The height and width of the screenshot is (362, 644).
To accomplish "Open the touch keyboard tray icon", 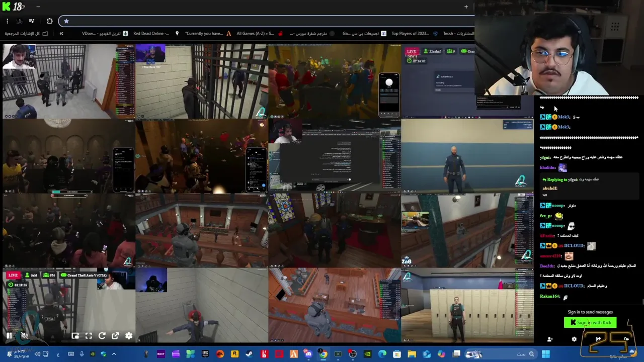I will tap(71, 354).
